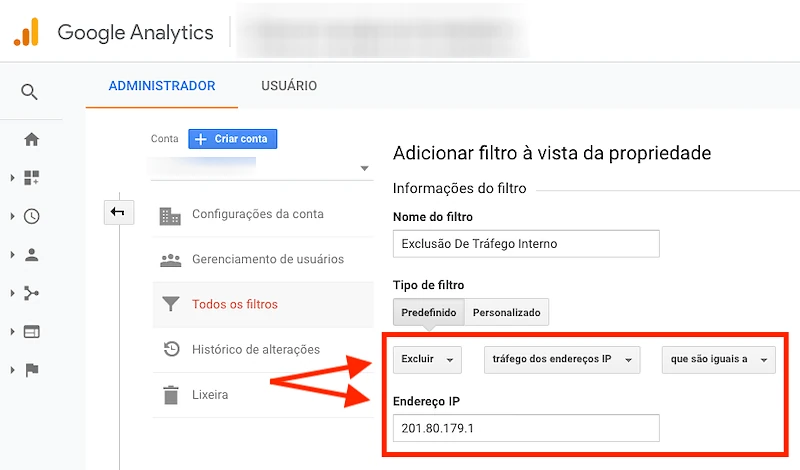The image size is (800, 470).
Task: Expand the Audience section arrow
Action: [12, 255]
